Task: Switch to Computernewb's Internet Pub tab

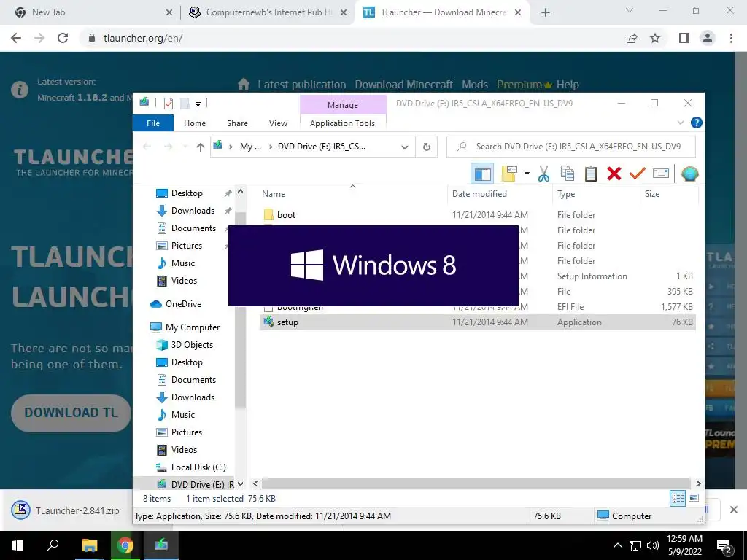Action: [268, 12]
